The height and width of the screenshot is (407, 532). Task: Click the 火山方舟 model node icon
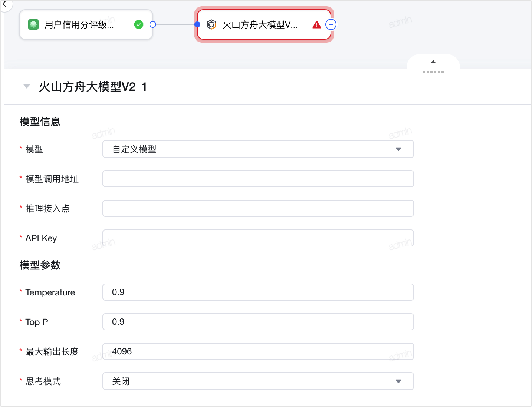click(x=211, y=24)
